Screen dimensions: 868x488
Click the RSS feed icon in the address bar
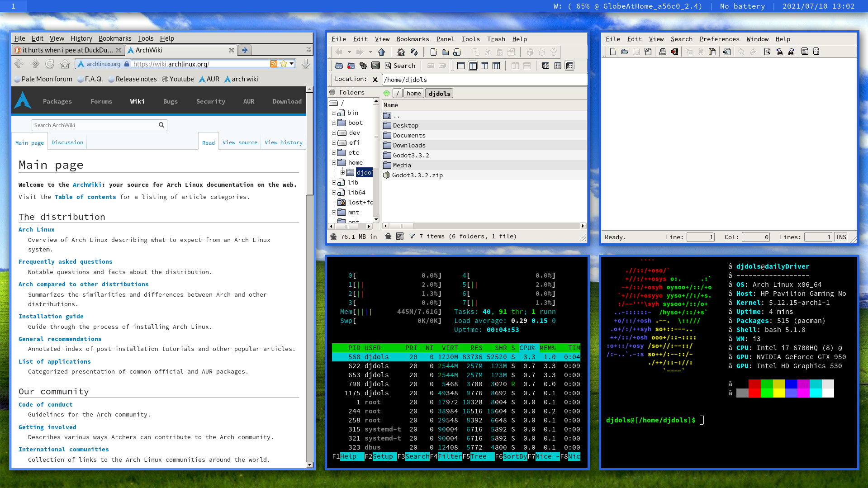(274, 64)
